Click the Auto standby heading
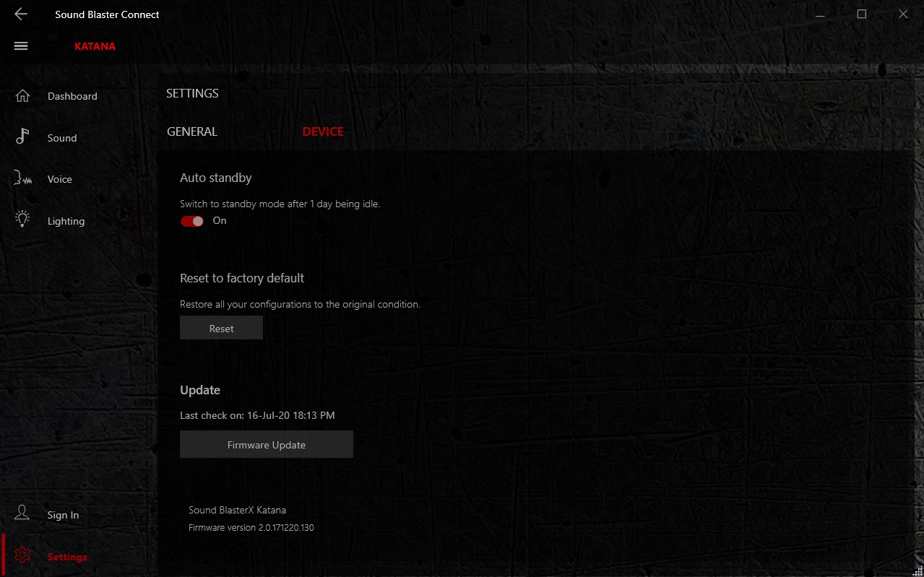The image size is (924, 577). tap(216, 178)
